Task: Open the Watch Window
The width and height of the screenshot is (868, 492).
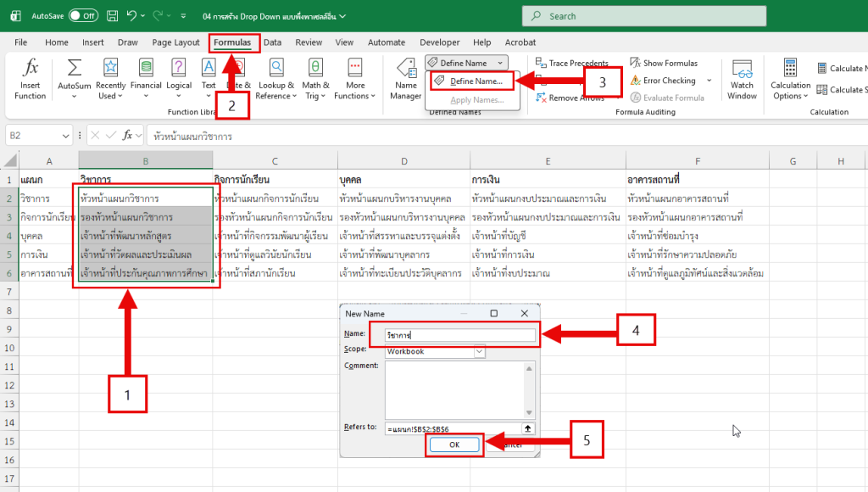Action: [742, 78]
